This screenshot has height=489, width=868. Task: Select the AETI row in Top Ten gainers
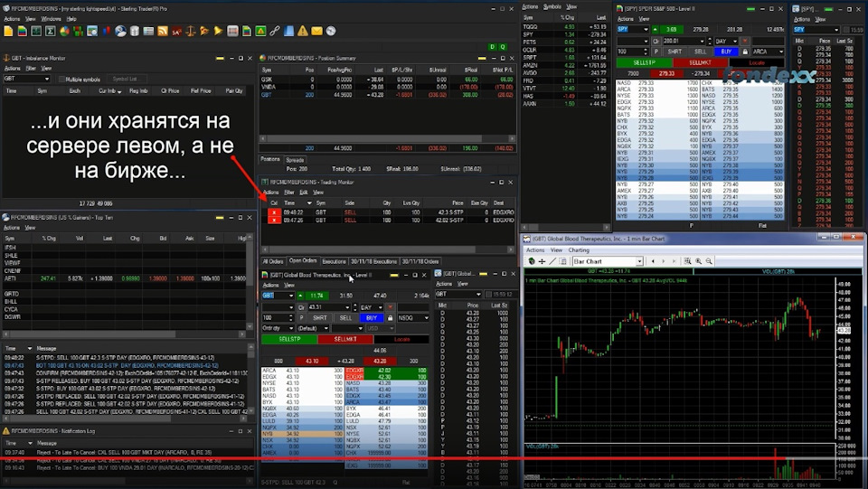tap(125, 278)
